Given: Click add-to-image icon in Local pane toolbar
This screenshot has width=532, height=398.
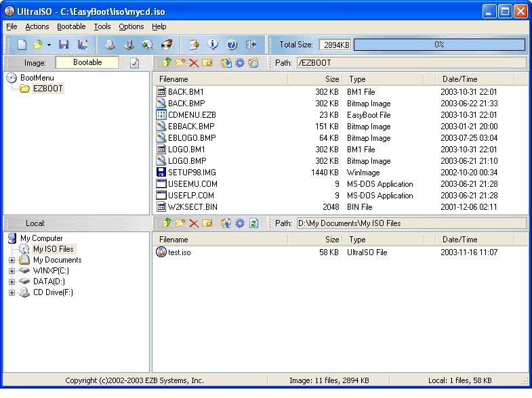Looking at the screenshot, I should click(x=226, y=223).
